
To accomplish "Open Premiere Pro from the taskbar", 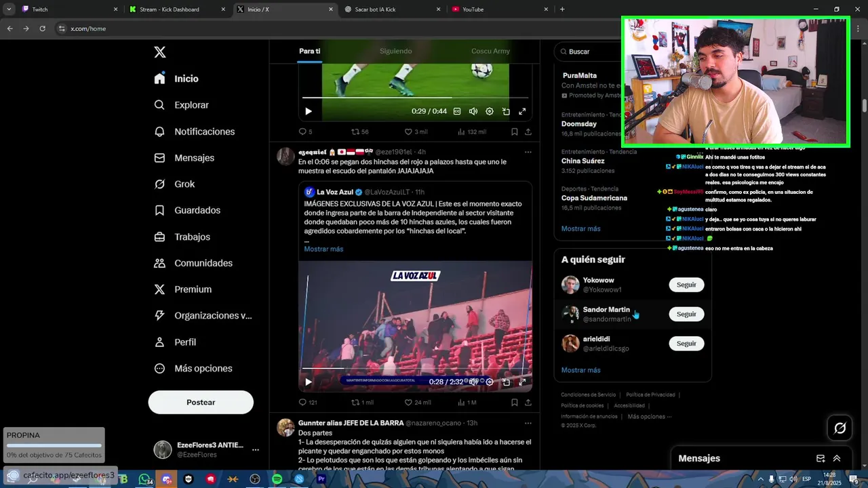I will (x=321, y=479).
